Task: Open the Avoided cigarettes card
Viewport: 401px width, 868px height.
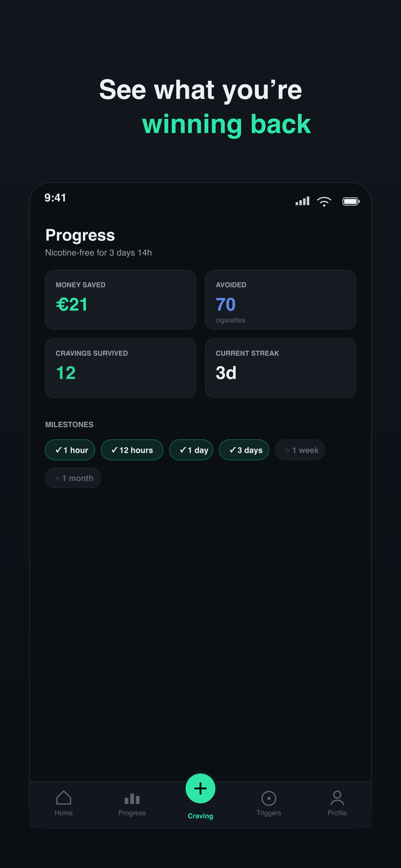Action: 280,300
